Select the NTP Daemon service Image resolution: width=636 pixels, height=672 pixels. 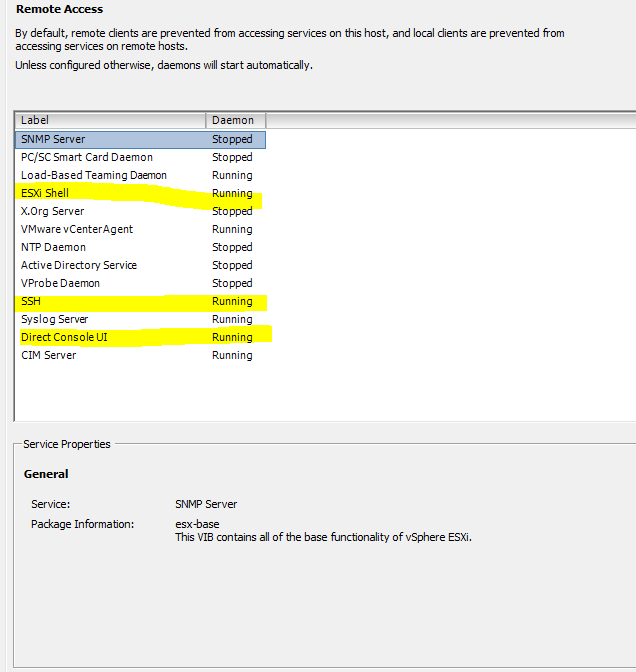pos(141,247)
